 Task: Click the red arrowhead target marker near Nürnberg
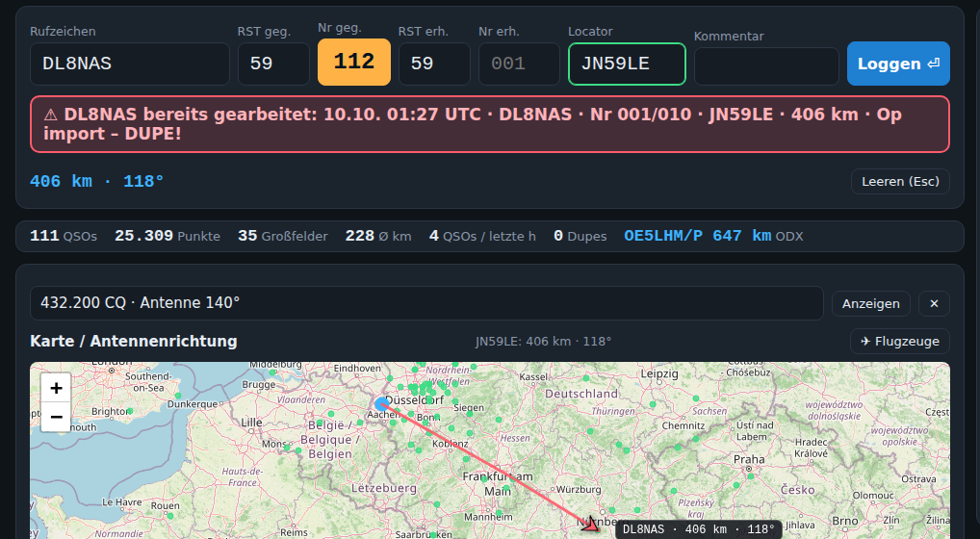590,524
